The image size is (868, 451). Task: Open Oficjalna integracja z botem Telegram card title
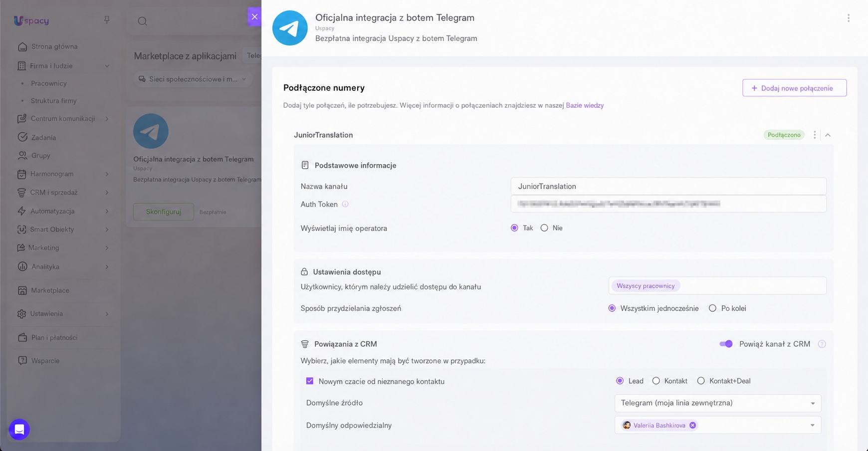pos(193,159)
